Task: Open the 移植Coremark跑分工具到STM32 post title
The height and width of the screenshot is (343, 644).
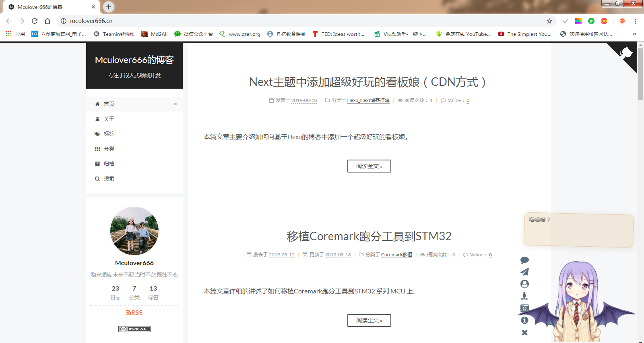Action: [369, 236]
